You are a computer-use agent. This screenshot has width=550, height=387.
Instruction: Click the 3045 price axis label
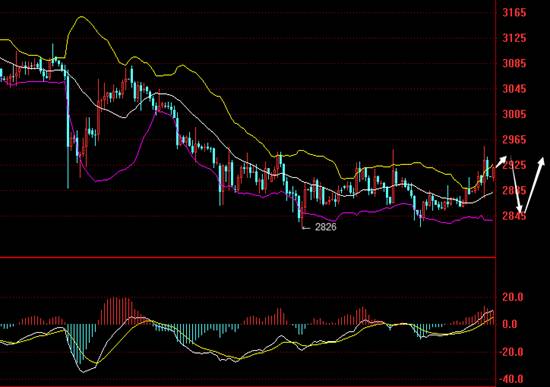(514, 89)
